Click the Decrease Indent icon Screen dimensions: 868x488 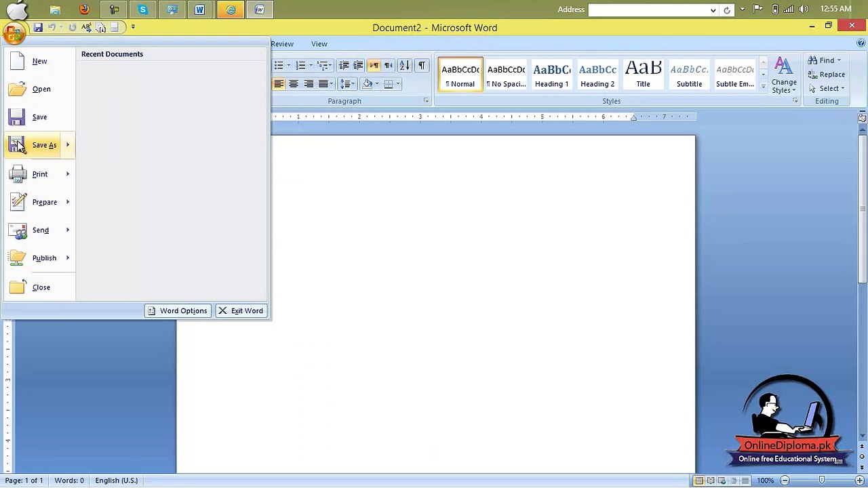pos(344,66)
